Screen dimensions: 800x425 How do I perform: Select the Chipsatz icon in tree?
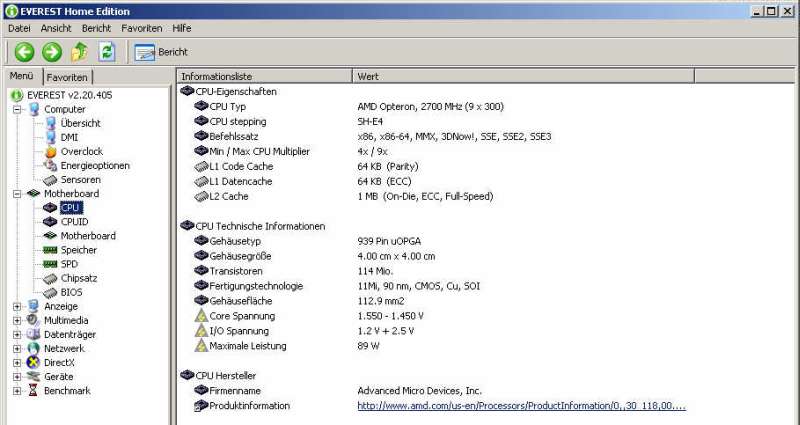[x=50, y=279]
